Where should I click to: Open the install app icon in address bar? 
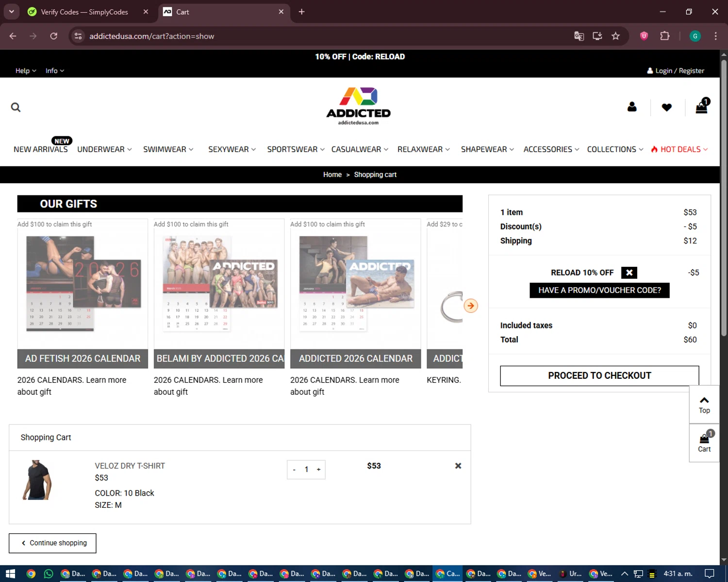coord(597,36)
